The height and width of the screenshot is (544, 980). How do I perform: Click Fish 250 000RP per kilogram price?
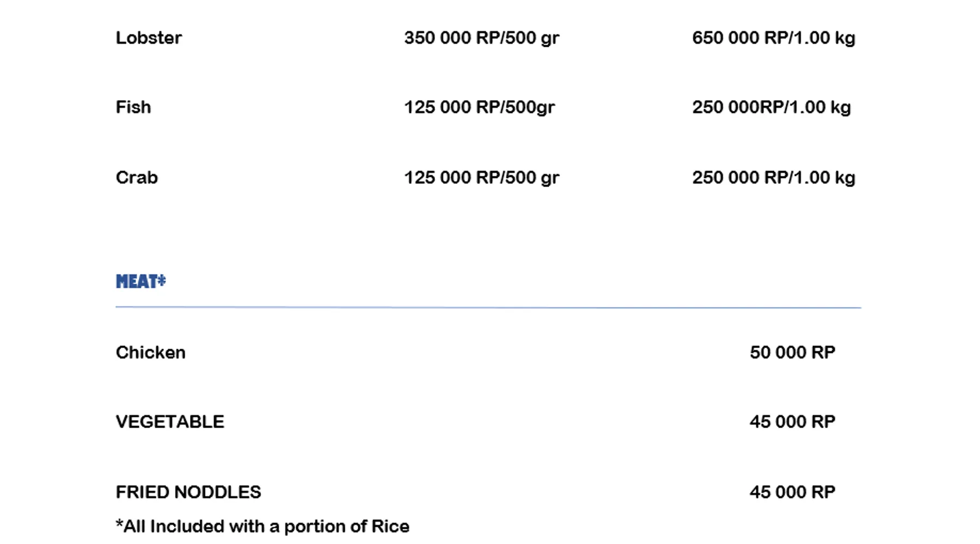click(x=771, y=107)
